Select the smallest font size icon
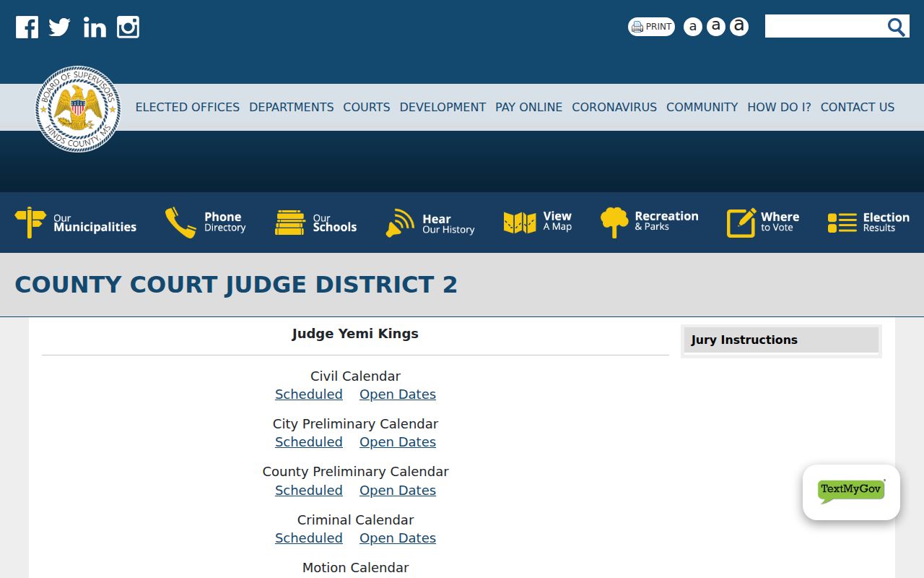Screen dimensions: 924x578 [x=692, y=27]
